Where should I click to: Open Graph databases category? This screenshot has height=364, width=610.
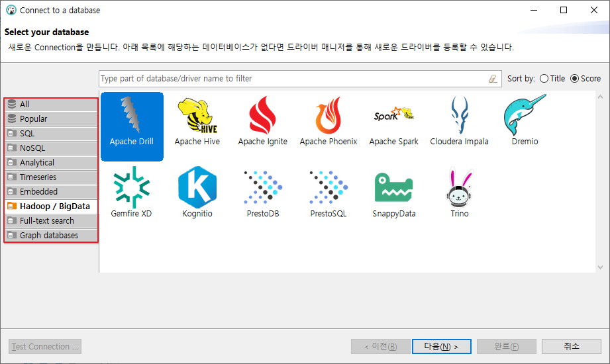click(x=51, y=236)
